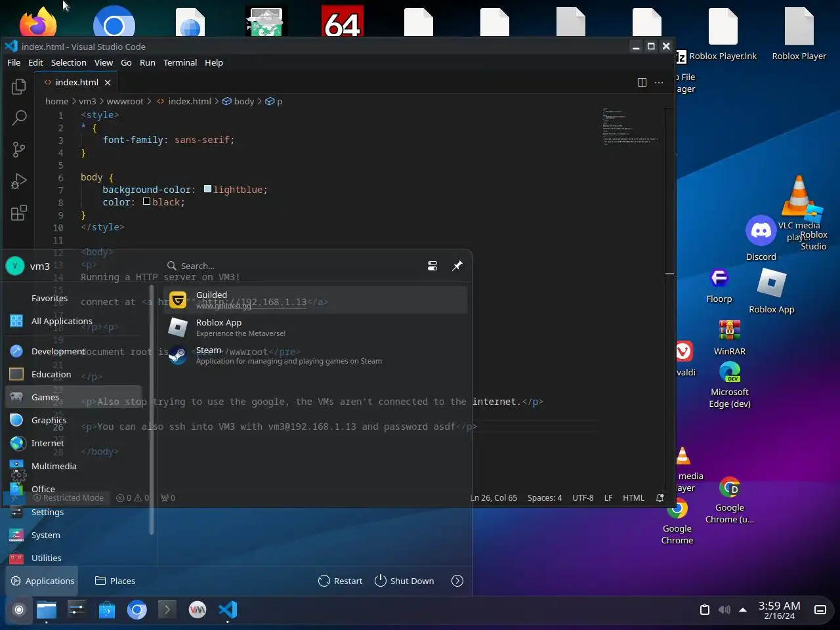The width and height of the screenshot is (840, 630).
Task: Expand hidden system tray icons arrow
Action: tap(743, 610)
